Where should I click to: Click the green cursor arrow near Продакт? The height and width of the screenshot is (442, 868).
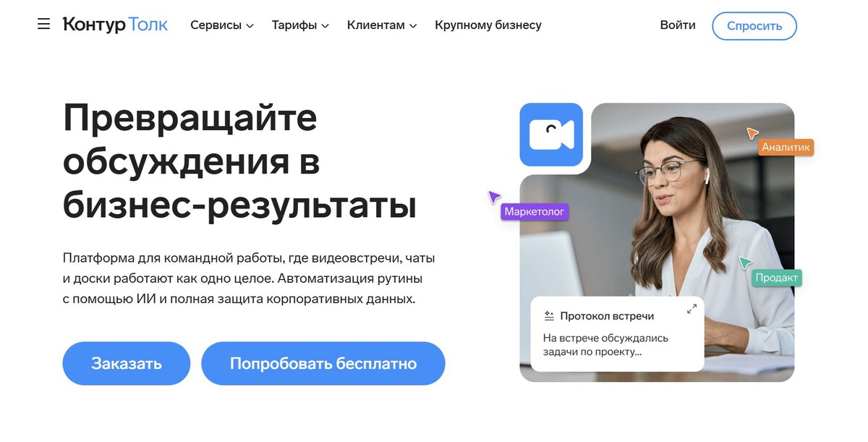(745, 263)
